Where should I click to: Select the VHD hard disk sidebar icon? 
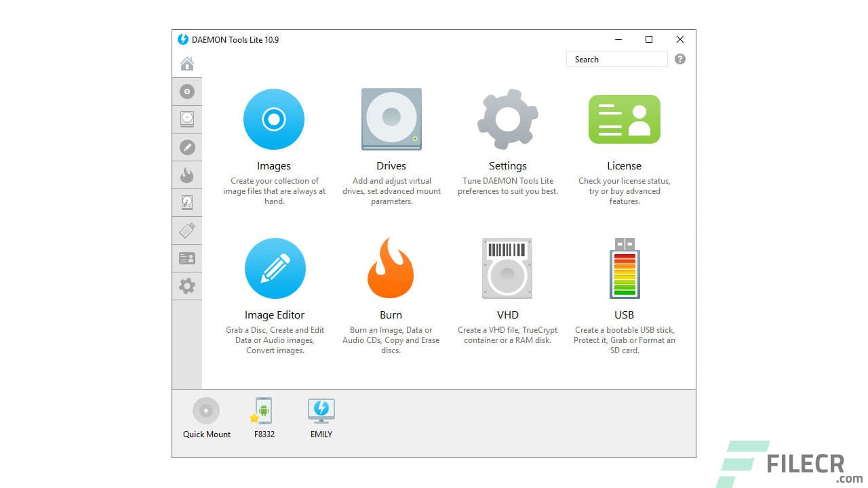click(x=187, y=202)
